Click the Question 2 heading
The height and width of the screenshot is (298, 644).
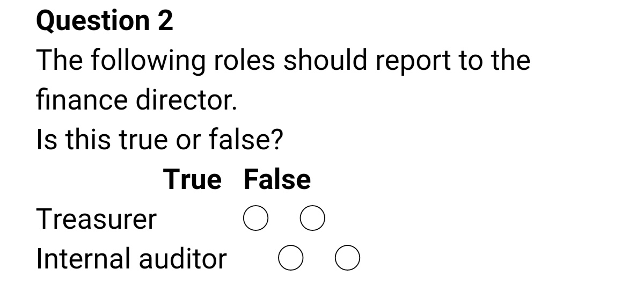click(x=105, y=21)
